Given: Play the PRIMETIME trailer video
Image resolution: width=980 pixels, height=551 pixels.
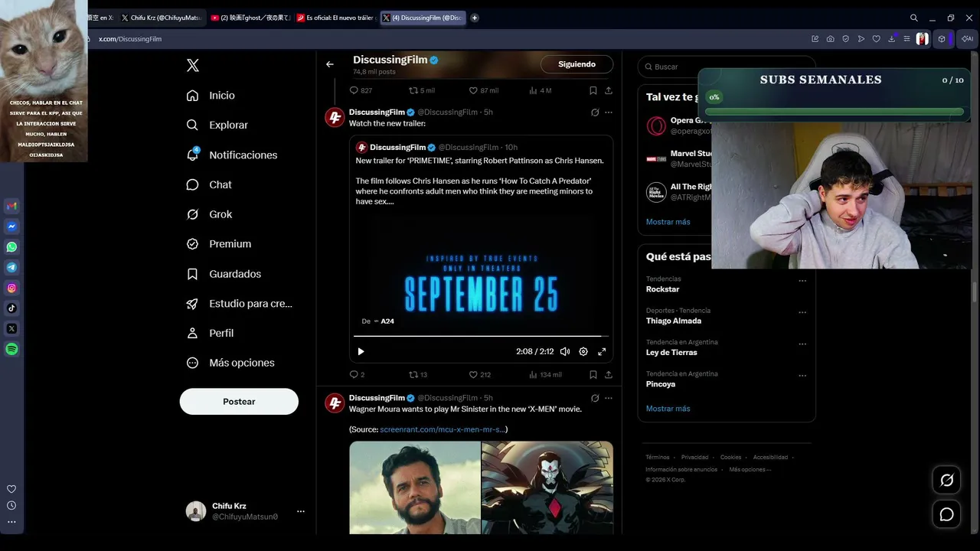Looking at the screenshot, I should point(361,351).
